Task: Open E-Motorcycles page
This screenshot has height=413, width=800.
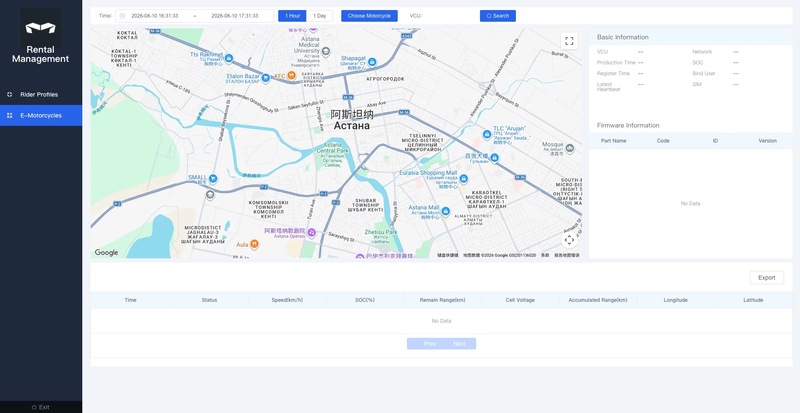Action: (41, 115)
